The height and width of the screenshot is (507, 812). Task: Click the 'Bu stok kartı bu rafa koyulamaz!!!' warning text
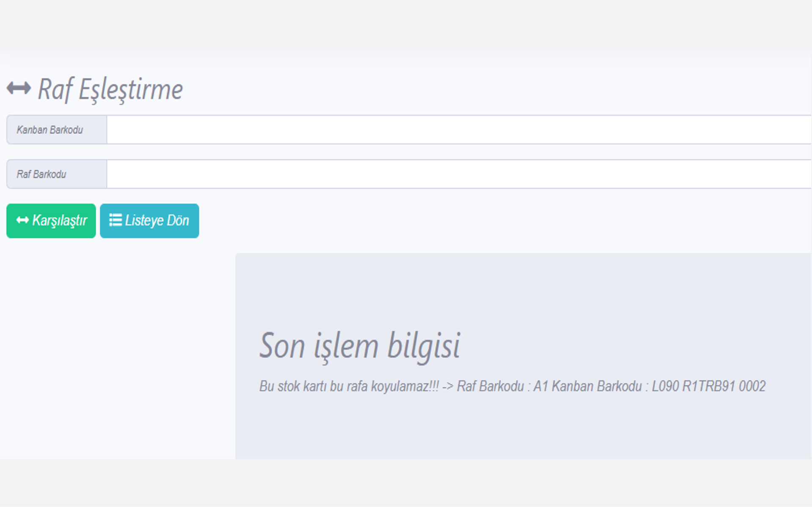349,386
